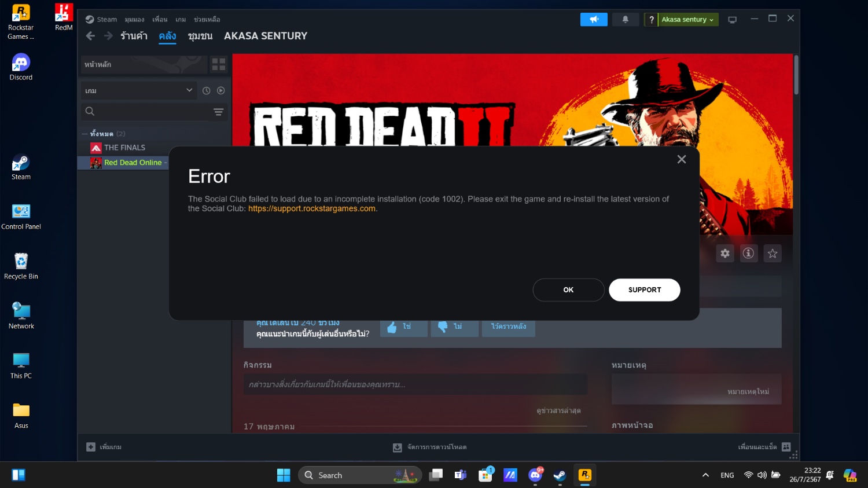Screen dimensions: 868x488
Task: Expand the เกม filter dropdown in the sidebar
Action: point(138,90)
